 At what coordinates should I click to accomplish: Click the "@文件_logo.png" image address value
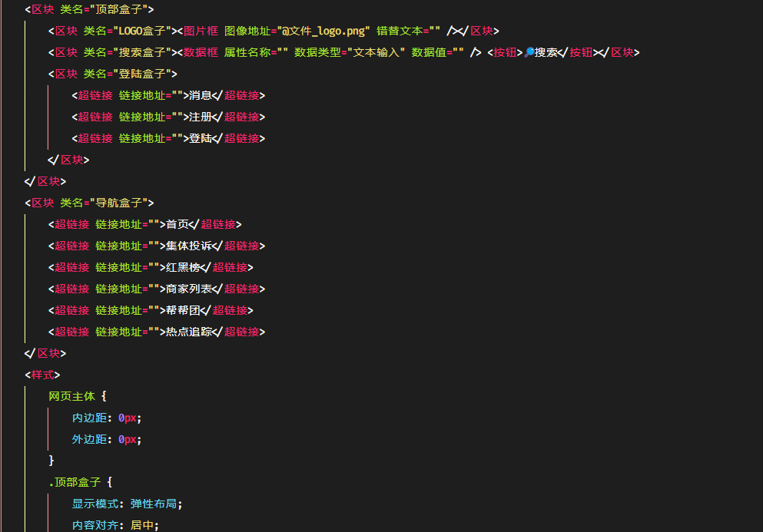(x=323, y=31)
